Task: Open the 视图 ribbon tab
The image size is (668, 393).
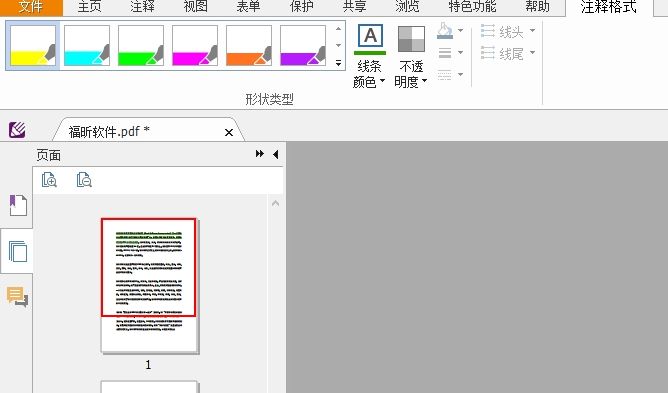Action: click(x=196, y=7)
